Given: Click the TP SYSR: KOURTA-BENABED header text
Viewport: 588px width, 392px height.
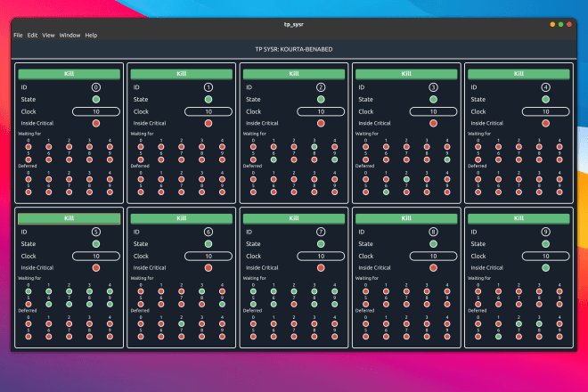Looking at the screenshot, I should [x=294, y=50].
